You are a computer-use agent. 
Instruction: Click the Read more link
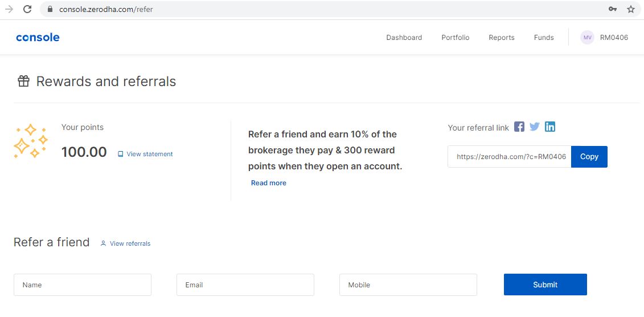pos(269,183)
